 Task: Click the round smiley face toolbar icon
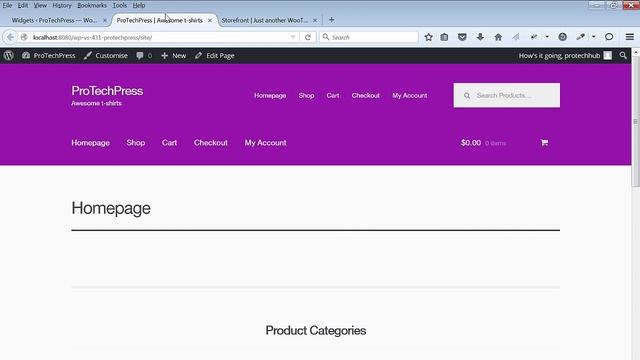point(562,37)
